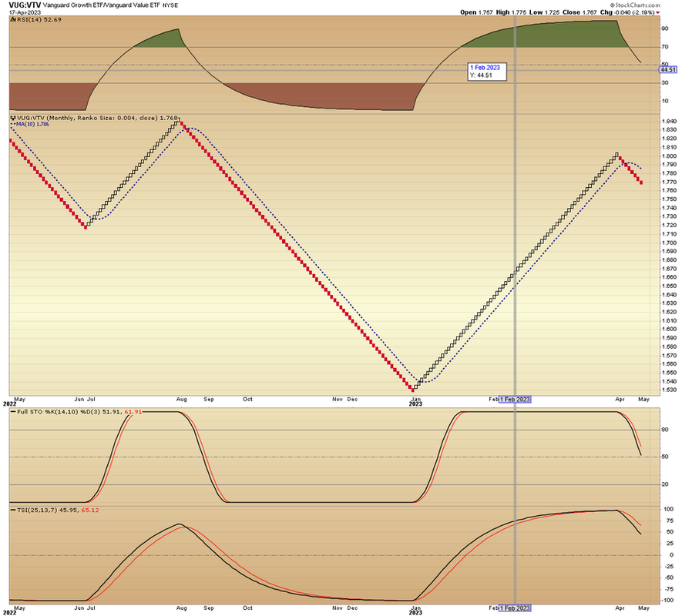Click the 1.700 price axis label
The width and height of the screenshot is (692, 616).
coord(669,243)
